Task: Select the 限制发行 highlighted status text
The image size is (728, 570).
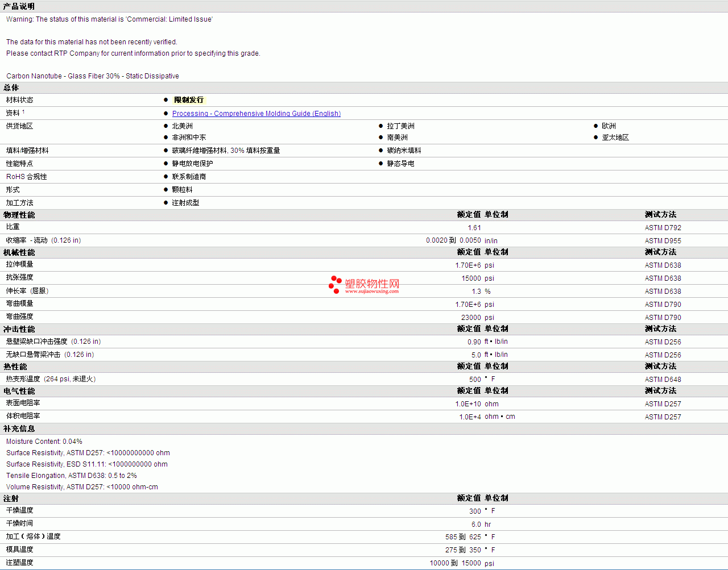Action: [188, 100]
